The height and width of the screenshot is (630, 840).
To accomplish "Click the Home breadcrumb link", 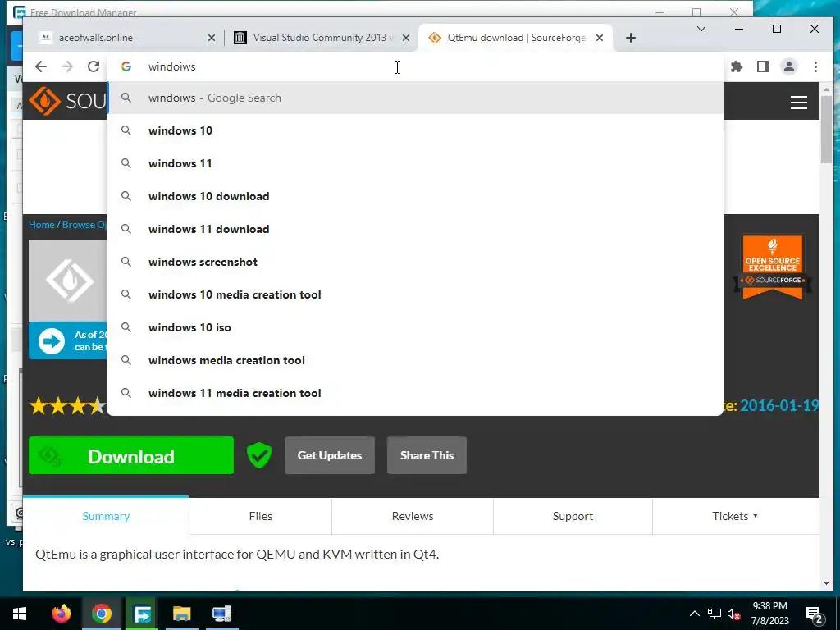I will click(42, 225).
